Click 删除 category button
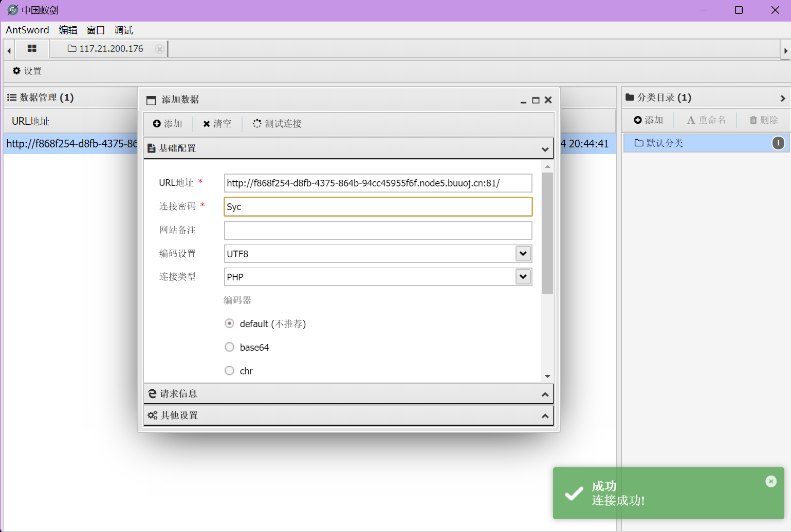 click(764, 120)
